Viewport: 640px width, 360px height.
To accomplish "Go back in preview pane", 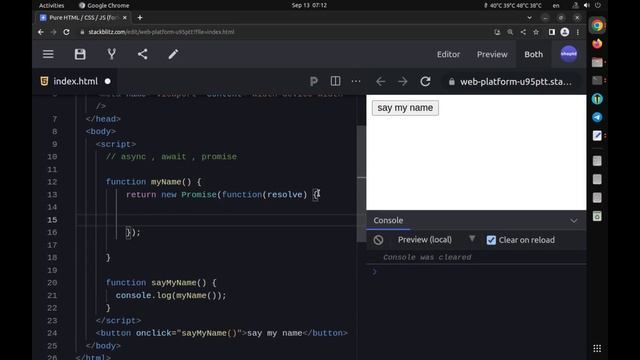I will [x=380, y=82].
